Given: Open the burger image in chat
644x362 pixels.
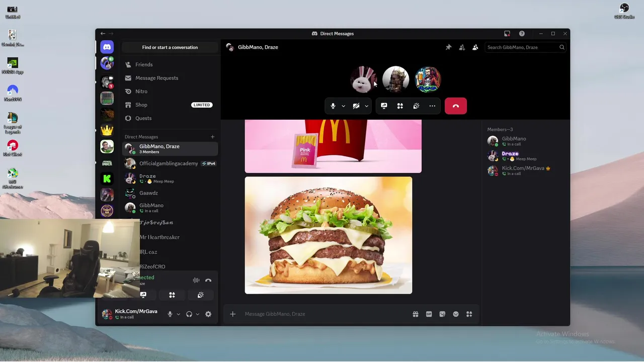Looking at the screenshot, I should pos(329,235).
